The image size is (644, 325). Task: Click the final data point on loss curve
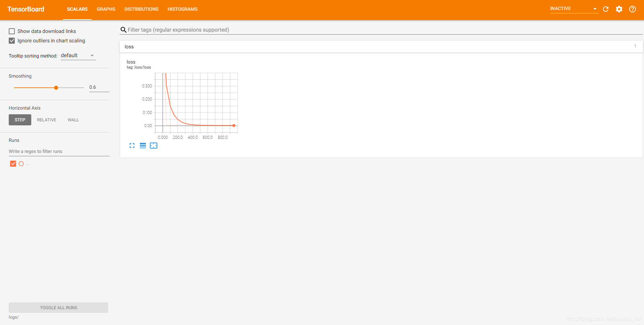pos(234,125)
